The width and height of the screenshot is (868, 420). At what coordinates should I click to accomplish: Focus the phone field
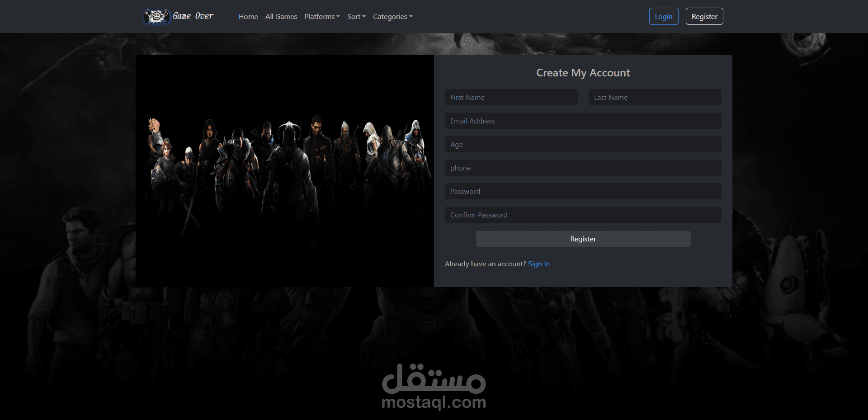coord(583,168)
